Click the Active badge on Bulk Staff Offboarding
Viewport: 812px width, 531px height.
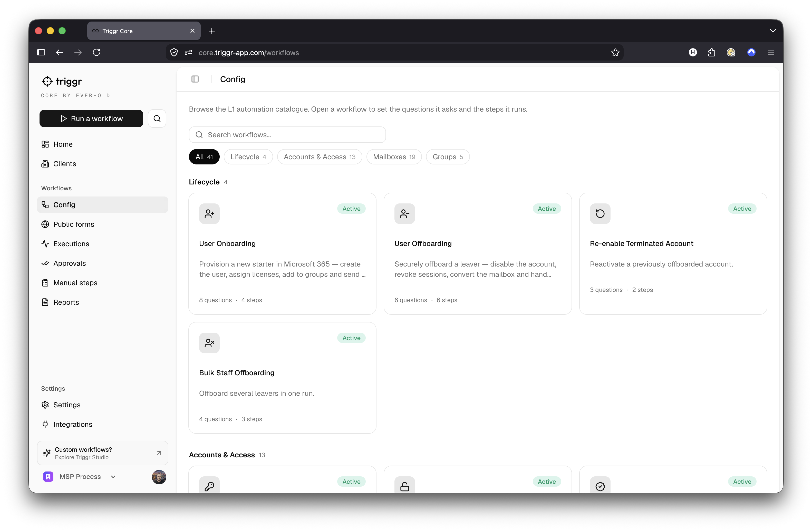click(351, 338)
